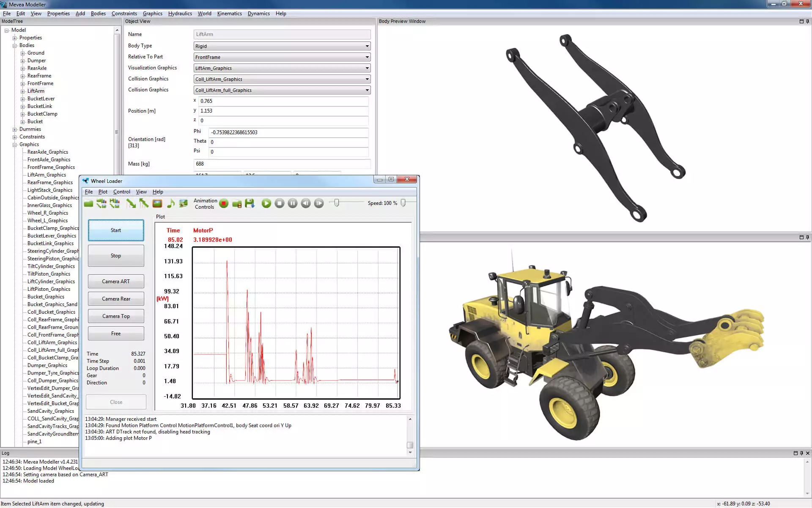Step animation backward one frame
Screen dimensions: 812x508
pyautogui.click(x=305, y=204)
